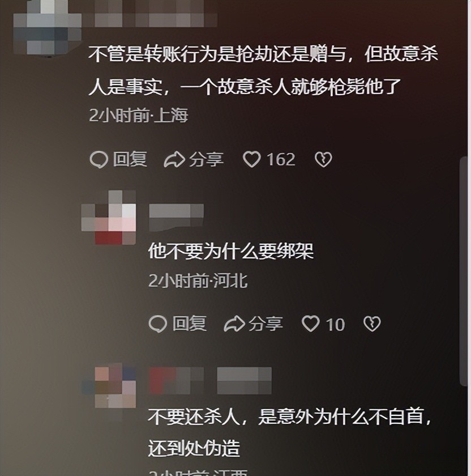Open the top commenter's pixelated avatar
Image resolution: width=471 pixels, height=476 pixels.
click(x=48, y=28)
